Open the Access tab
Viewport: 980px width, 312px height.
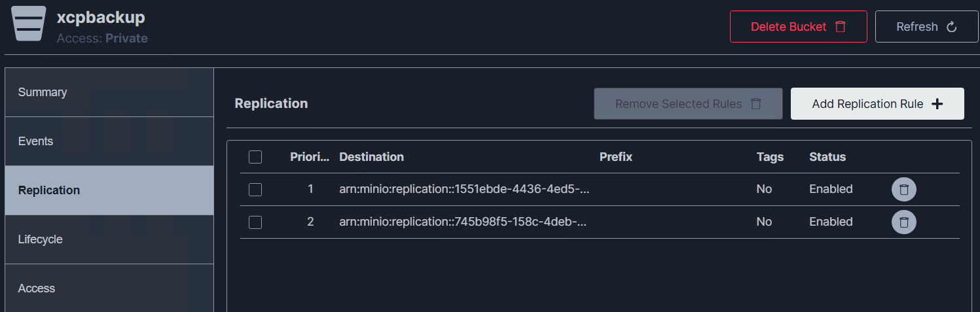tap(109, 288)
